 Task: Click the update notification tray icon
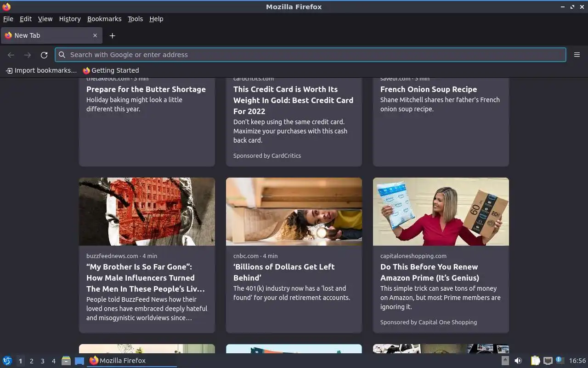(560, 360)
